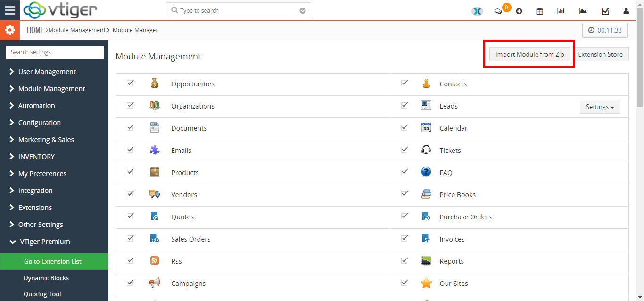The height and width of the screenshot is (301, 644).
Task: Click the Tickets headset icon
Action: point(426,150)
